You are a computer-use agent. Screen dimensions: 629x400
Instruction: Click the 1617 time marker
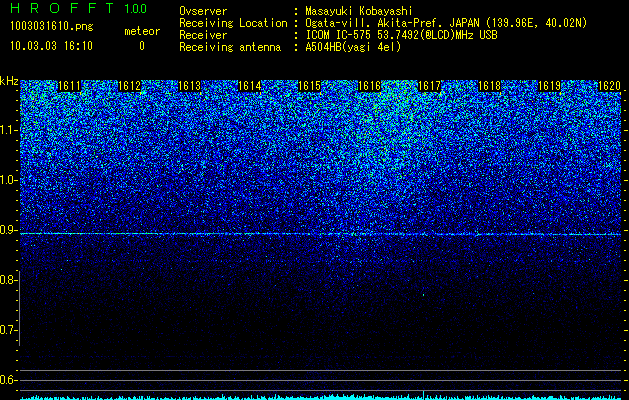coord(430,86)
